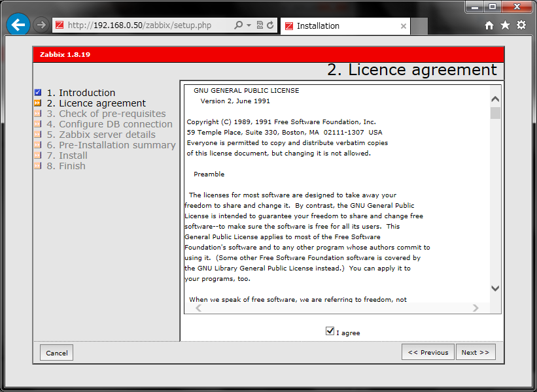This screenshot has width=537, height=392.
Task: Click the Pre-Installation summary step icon
Action: tap(38, 144)
